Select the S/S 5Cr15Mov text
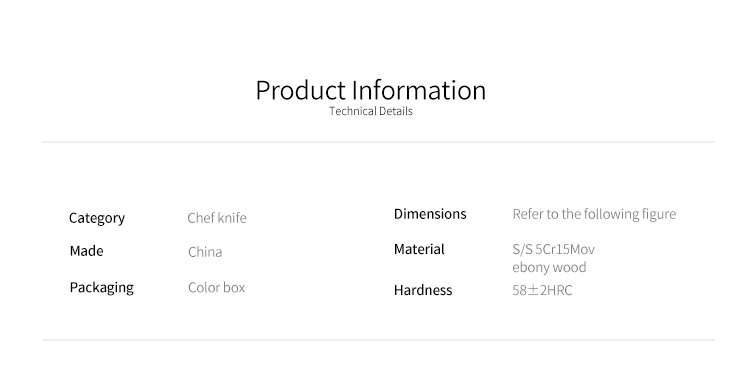The width and height of the screenshot is (750, 373). [x=553, y=250]
